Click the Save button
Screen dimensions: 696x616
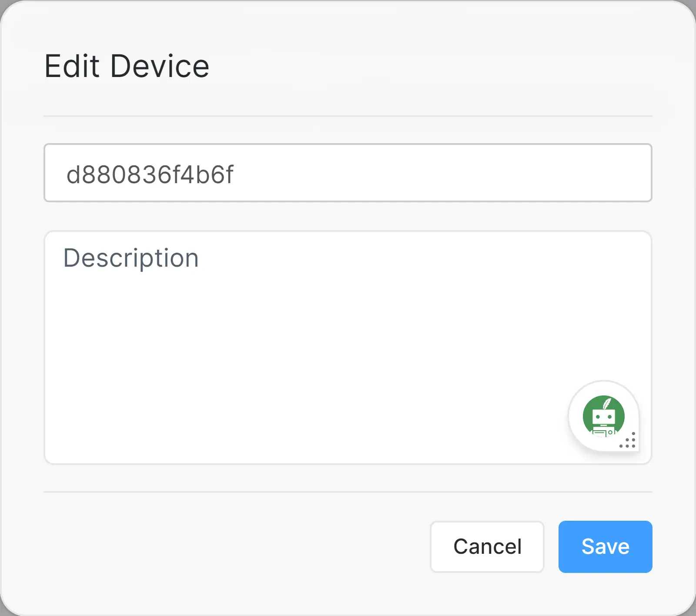(605, 546)
